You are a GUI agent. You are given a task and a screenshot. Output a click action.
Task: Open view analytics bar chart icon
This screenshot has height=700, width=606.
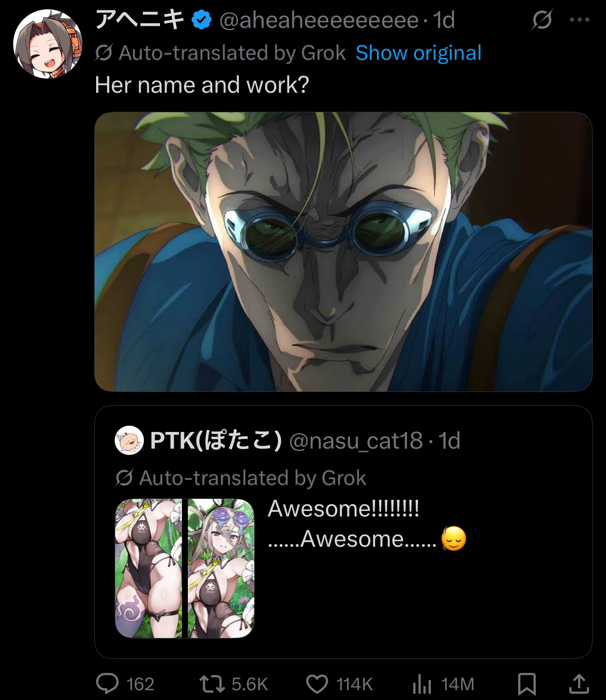(422, 683)
